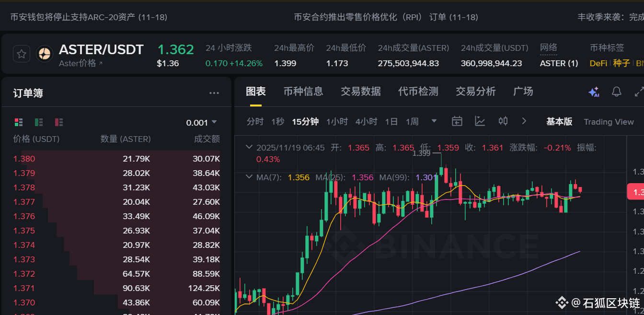Click the technical indicators line-chart icon

480,121
